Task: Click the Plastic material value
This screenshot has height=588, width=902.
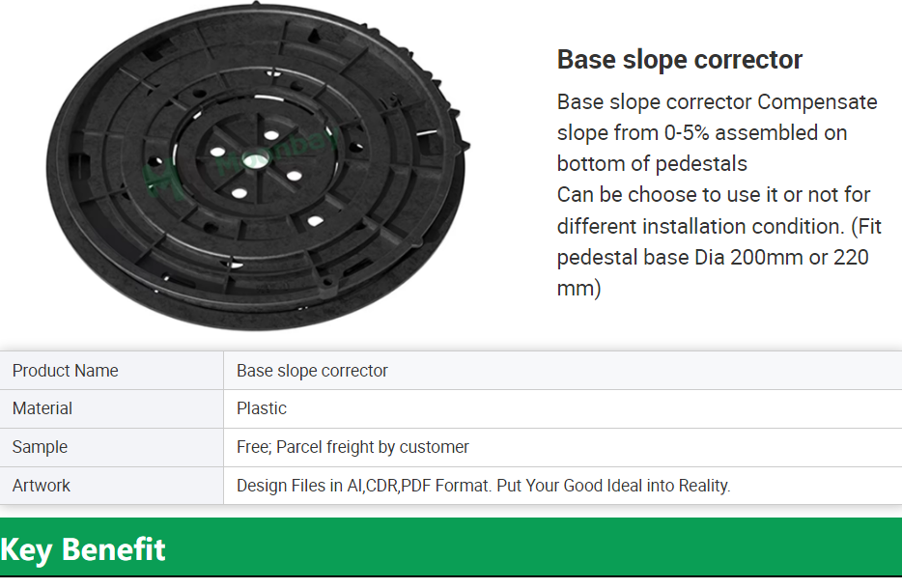Action: pyautogui.click(x=261, y=408)
